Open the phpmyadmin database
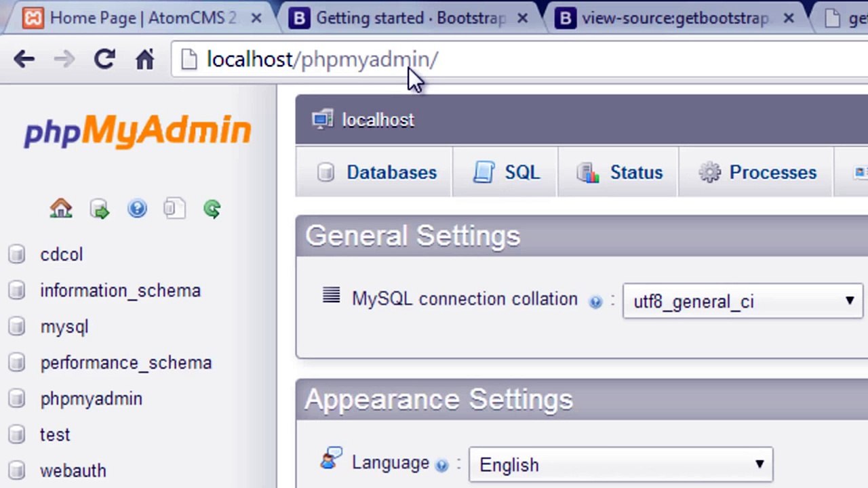 [92, 399]
